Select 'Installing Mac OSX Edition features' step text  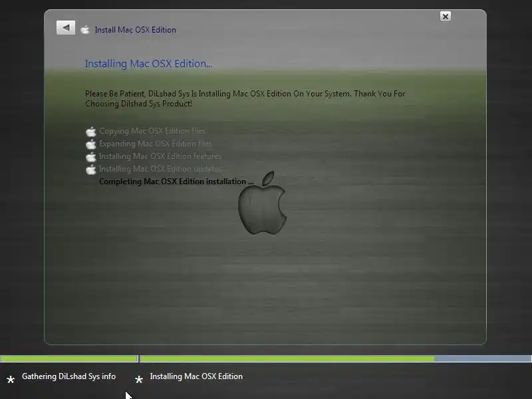[x=160, y=156]
